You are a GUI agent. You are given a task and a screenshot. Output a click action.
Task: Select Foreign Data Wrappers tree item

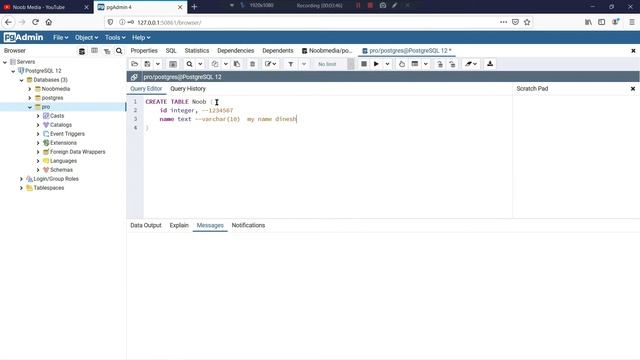78,152
